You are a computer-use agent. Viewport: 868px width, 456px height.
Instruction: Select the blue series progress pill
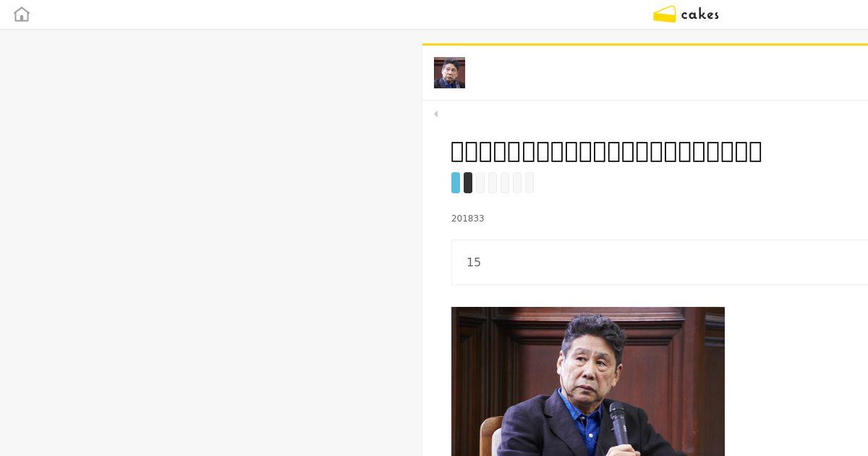(456, 182)
